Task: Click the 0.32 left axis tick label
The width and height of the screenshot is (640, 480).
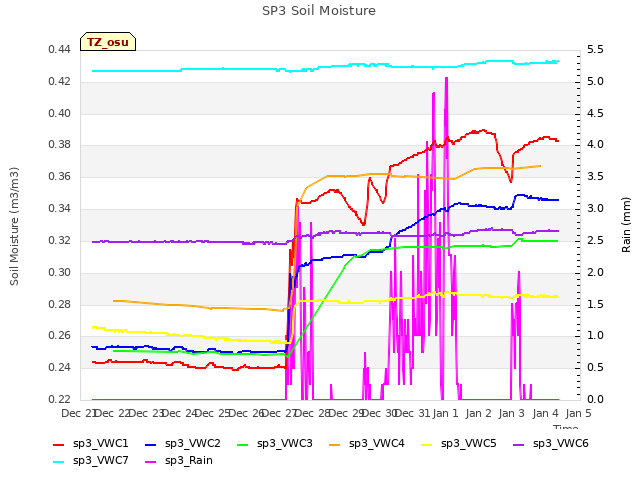Action: pyautogui.click(x=60, y=240)
